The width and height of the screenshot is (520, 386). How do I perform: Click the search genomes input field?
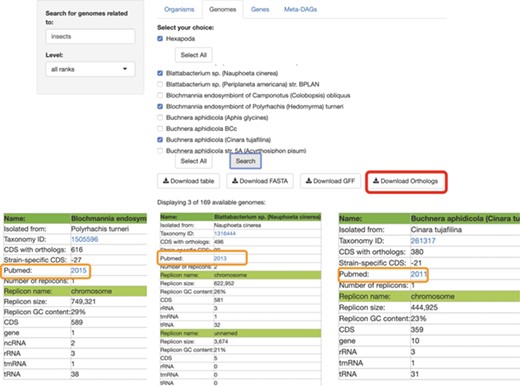click(x=90, y=36)
